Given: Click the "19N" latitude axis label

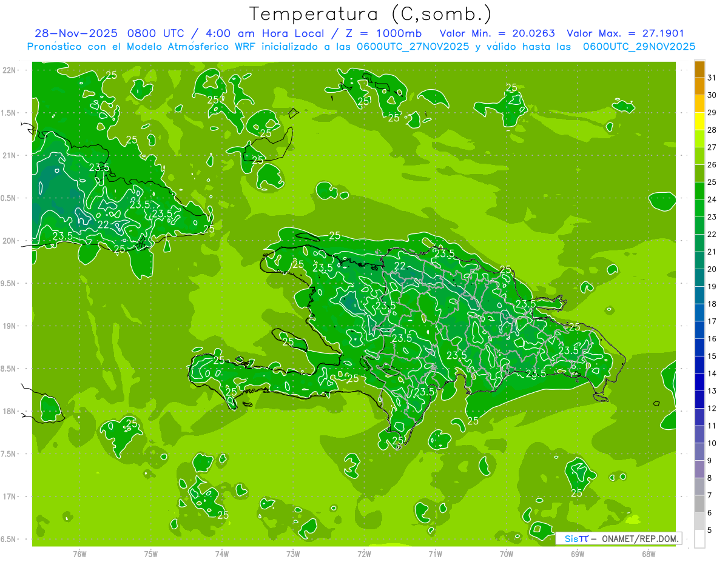Looking at the screenshot, I should [10, 326].
